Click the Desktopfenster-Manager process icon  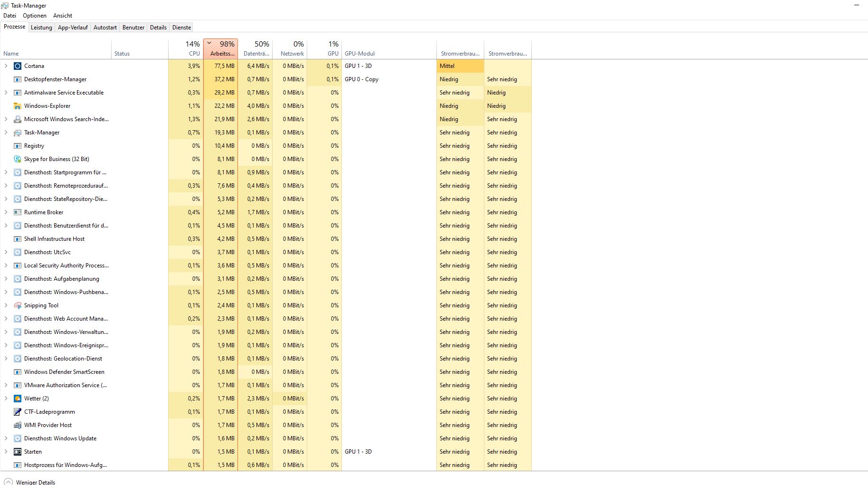point(18,79)
